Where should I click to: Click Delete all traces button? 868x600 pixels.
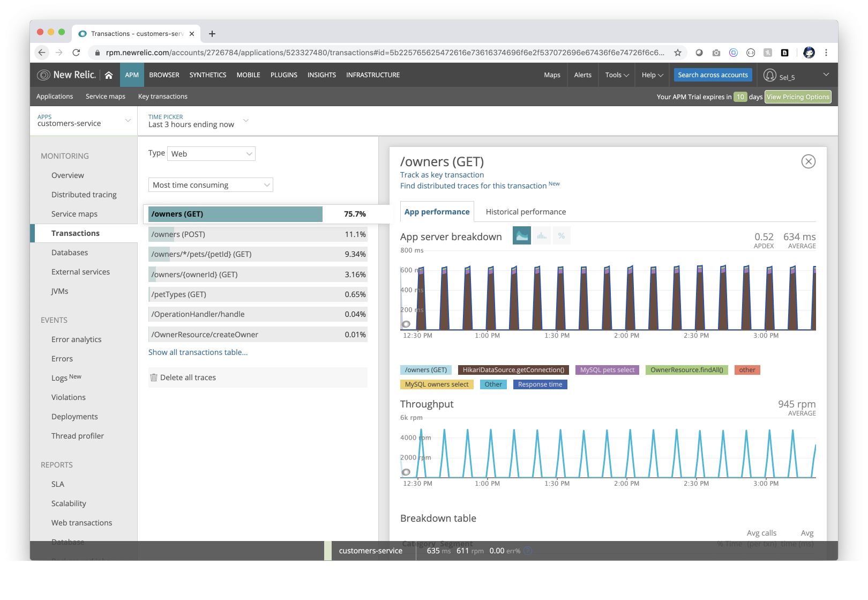258,377
